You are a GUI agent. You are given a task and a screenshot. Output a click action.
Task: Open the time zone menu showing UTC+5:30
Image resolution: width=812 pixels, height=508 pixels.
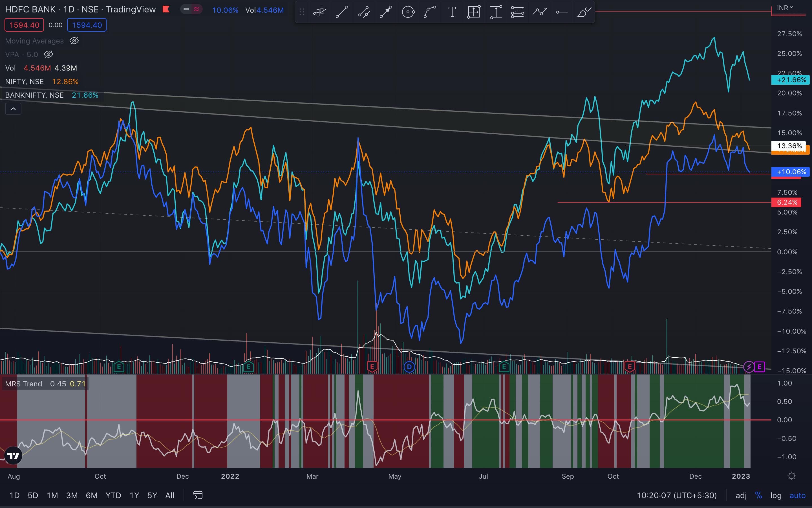click(x=677, y=495)
